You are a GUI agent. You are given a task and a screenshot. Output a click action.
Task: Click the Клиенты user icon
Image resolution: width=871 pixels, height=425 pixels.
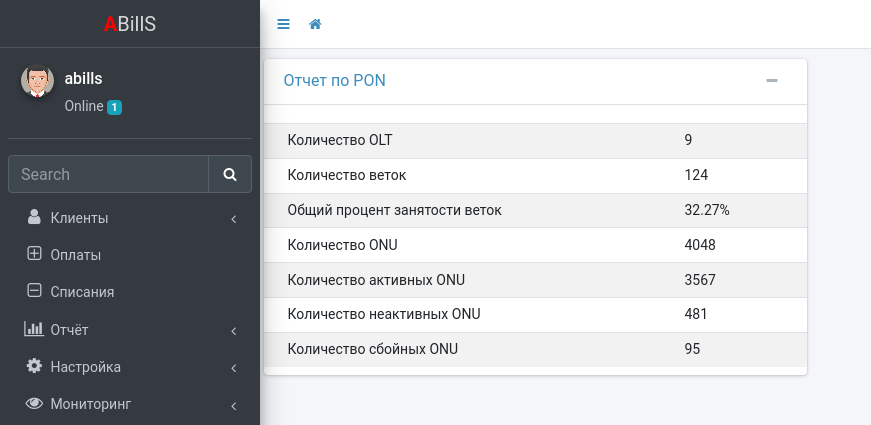click(34, 217)
